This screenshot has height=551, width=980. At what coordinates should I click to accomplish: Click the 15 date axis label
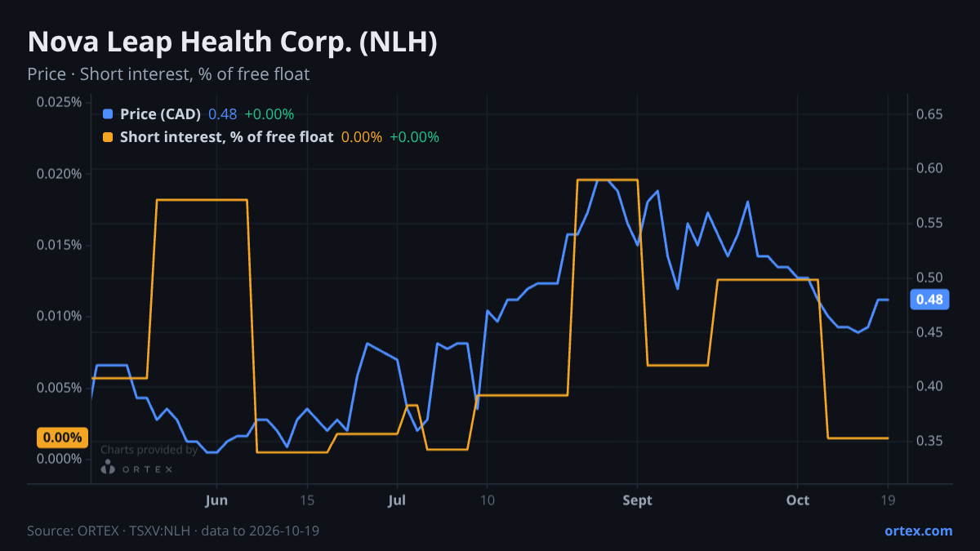click(x=307, y=500)
